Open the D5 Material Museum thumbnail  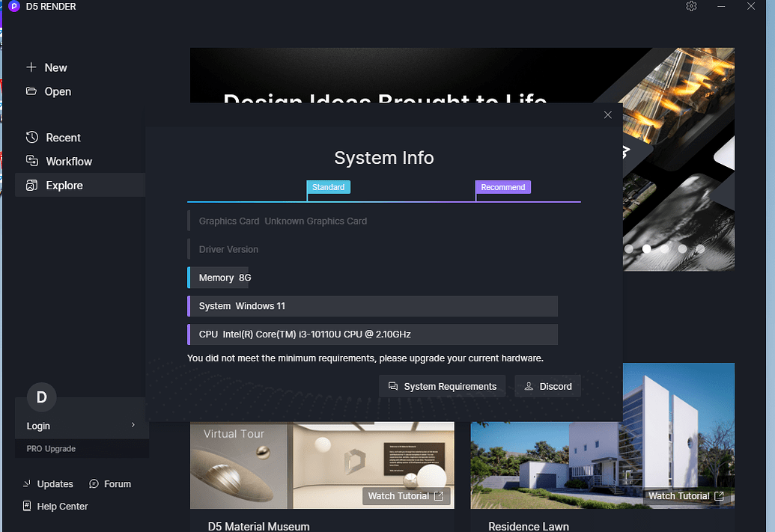click(x=322, y=465)
